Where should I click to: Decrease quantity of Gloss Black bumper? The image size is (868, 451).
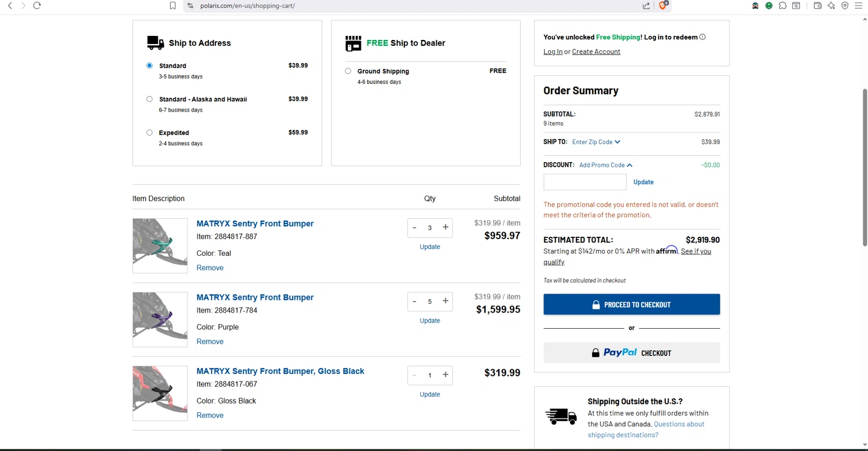[414, 375]
